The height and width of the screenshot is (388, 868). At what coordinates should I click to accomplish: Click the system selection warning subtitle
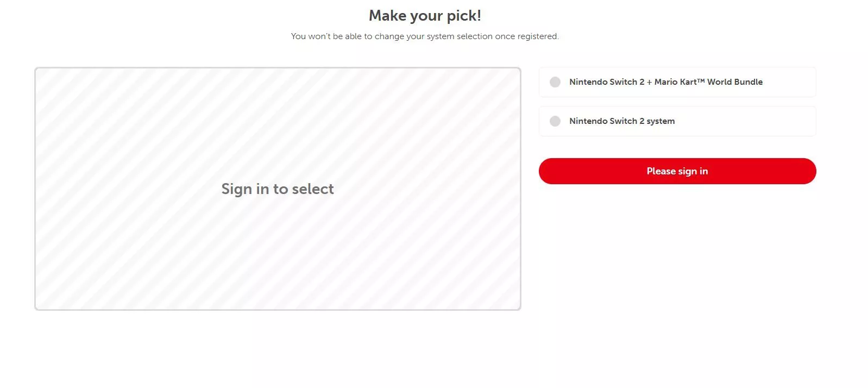click(424, 36)
